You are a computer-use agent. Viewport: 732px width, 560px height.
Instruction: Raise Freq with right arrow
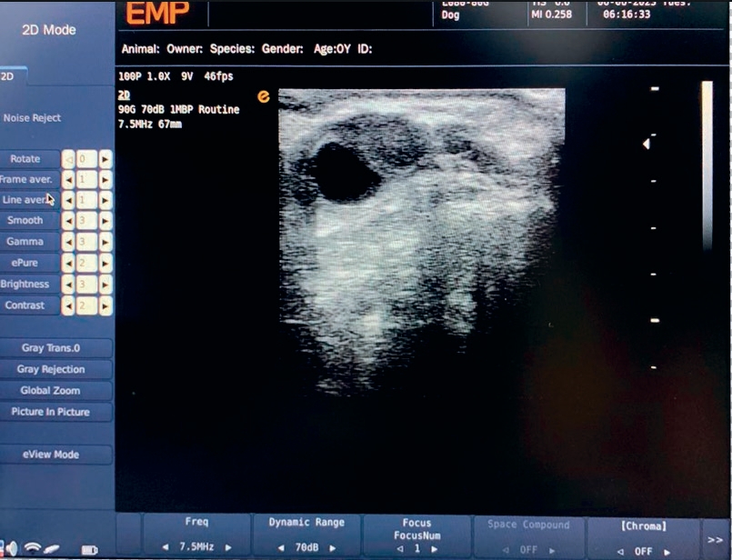(x=228, y=547)
